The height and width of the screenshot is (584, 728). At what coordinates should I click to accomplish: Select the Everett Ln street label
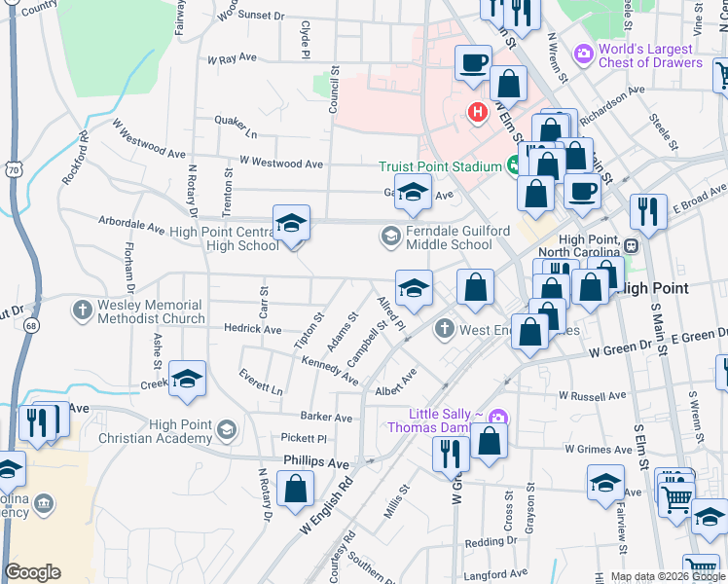tap(261, 382)
